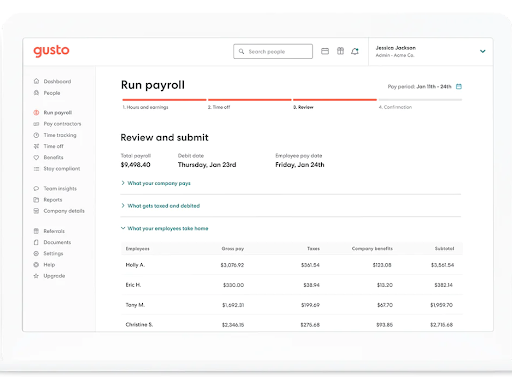Open Company details in sidebar
The height and width of the screenshot is (383, 512).
click(64, 211)
